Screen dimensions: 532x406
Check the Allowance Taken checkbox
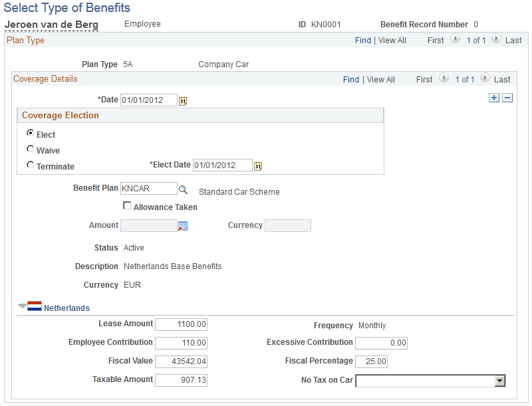(x=127, y=205)
